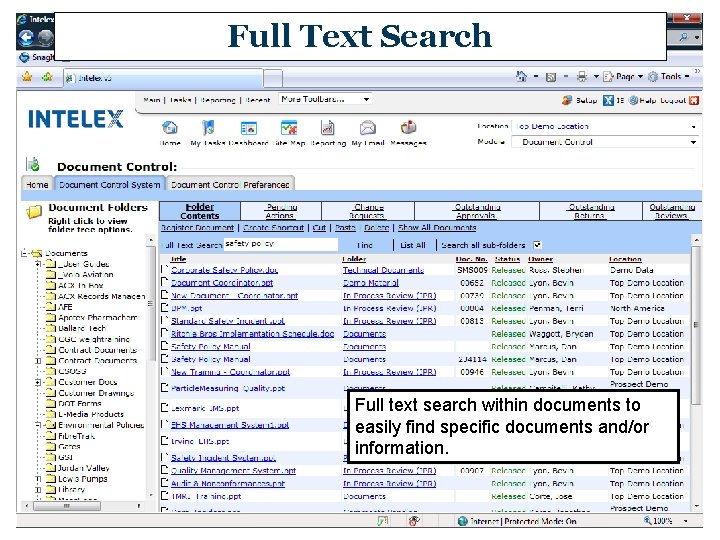
Task: Click the Find button
Action: pos(365,245)
